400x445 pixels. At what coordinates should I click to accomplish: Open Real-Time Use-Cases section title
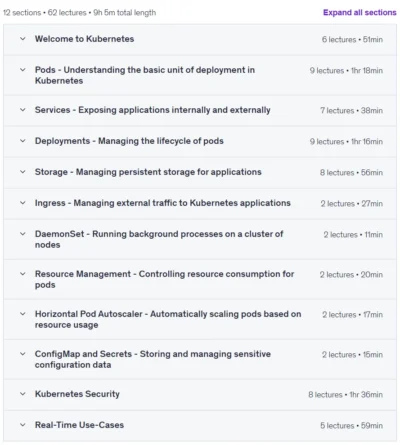[x=79, y=425]
